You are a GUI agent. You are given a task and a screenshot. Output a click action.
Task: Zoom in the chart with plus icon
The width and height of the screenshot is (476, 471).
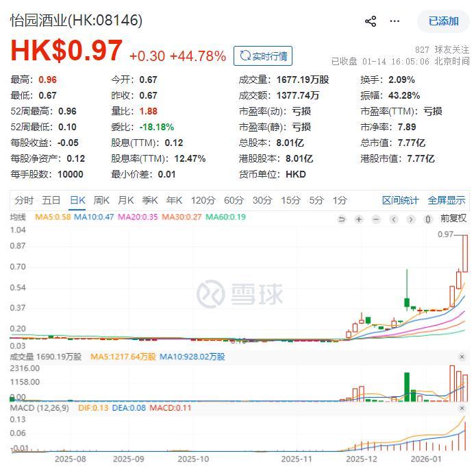359,219
